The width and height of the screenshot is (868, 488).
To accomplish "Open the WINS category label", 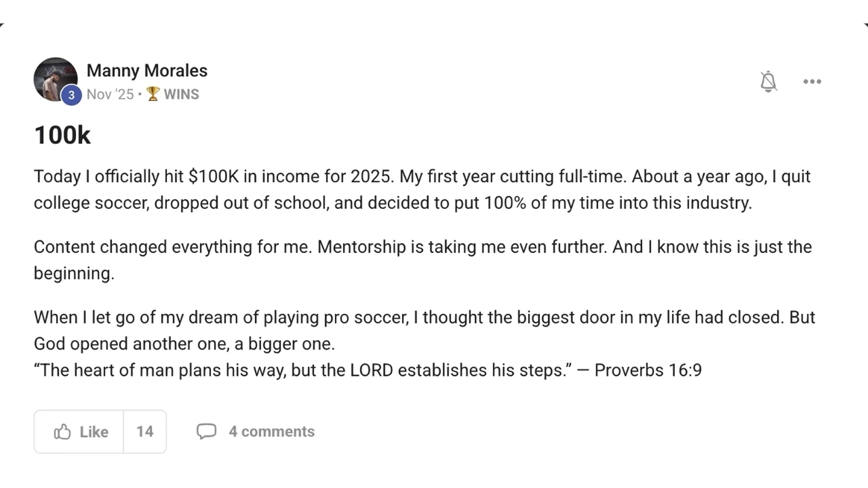I will [x=181, y=94].
